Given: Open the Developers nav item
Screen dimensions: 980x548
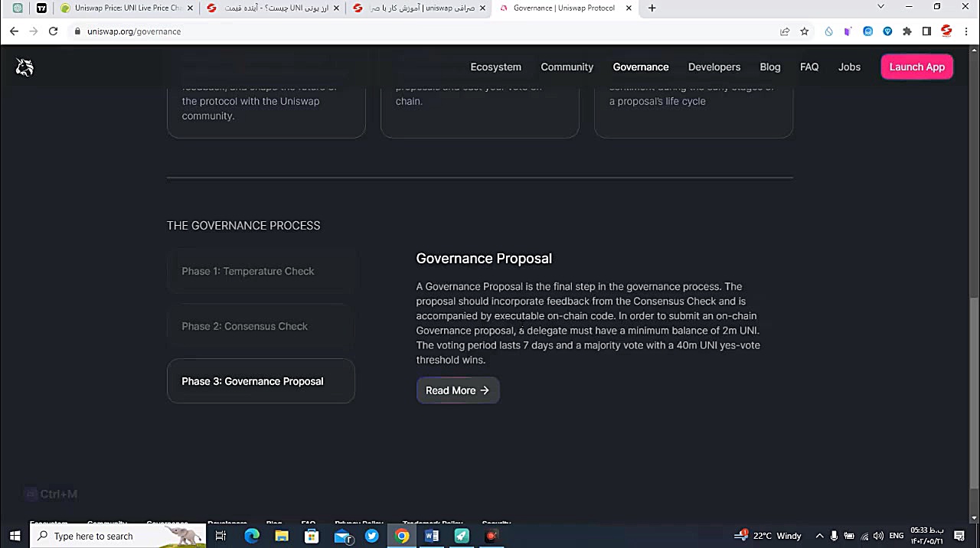Looking at the screenshot, I should 714,67.
